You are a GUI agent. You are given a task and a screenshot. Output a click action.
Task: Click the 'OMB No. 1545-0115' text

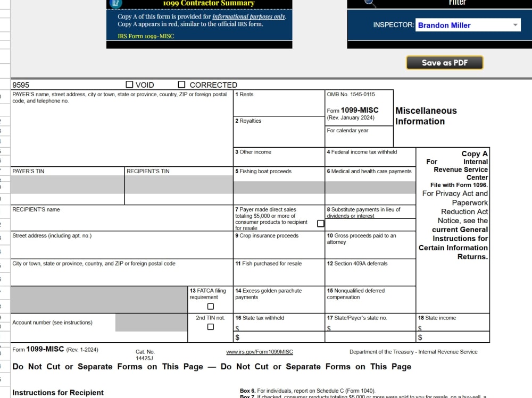point(351,94)
